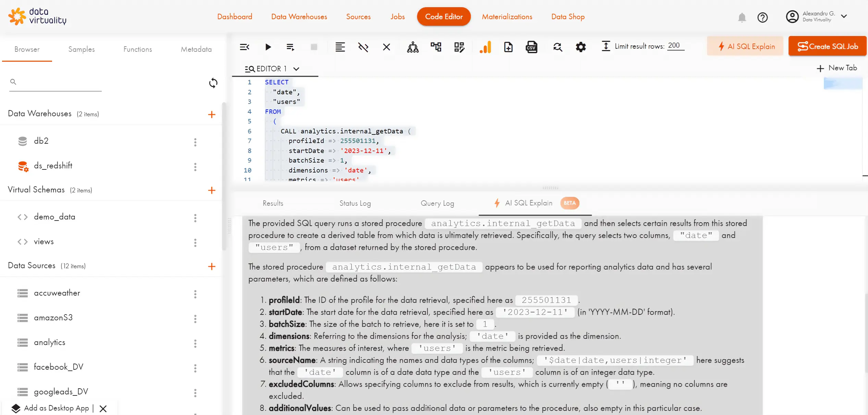The width and height of the screenshot is (868, 415).
Task: Open the Materializations menu item
Action: point(507,16)
